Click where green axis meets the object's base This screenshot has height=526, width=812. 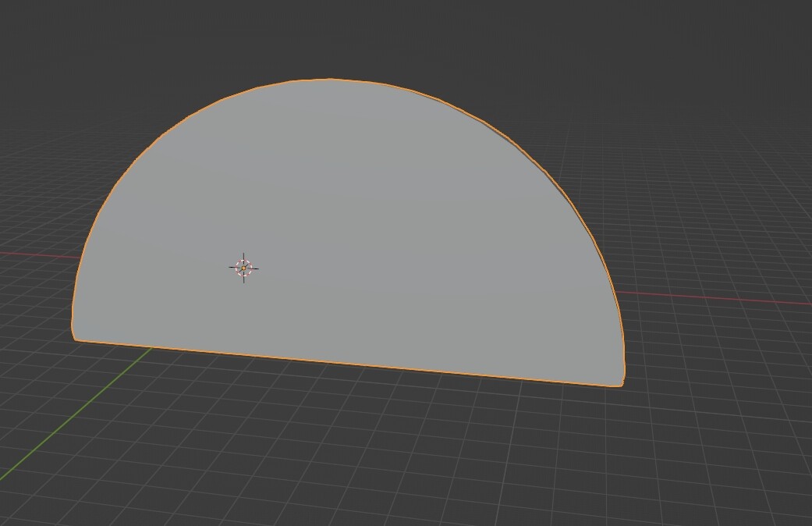pos(153,348)
